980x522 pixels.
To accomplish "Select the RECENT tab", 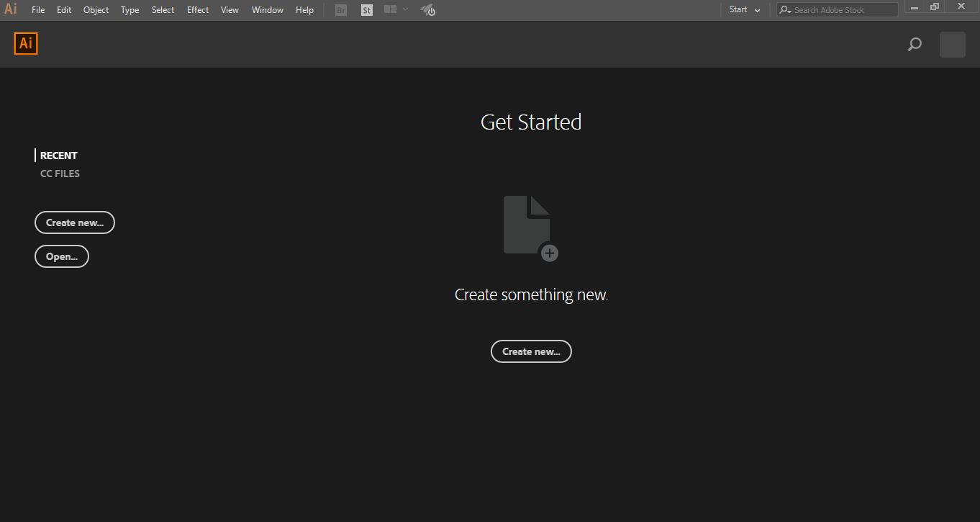I will [58, 155].
